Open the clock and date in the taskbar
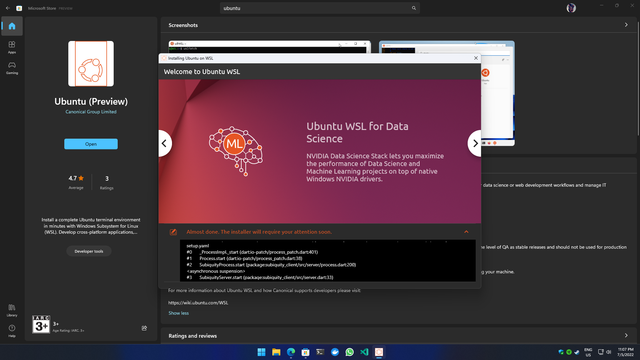 [x=625, y=352]
